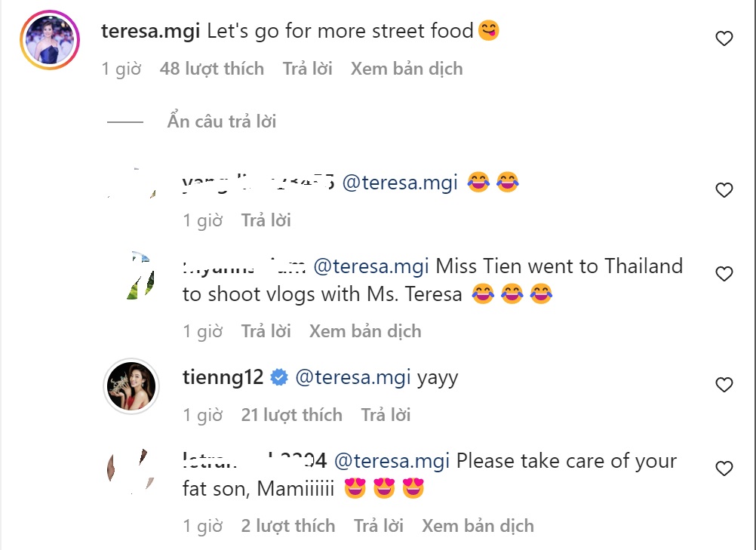Viewport: 756px width, 550px height.
Task: View 2 likes on the "fat son" reply
Action: pos(287,525)
